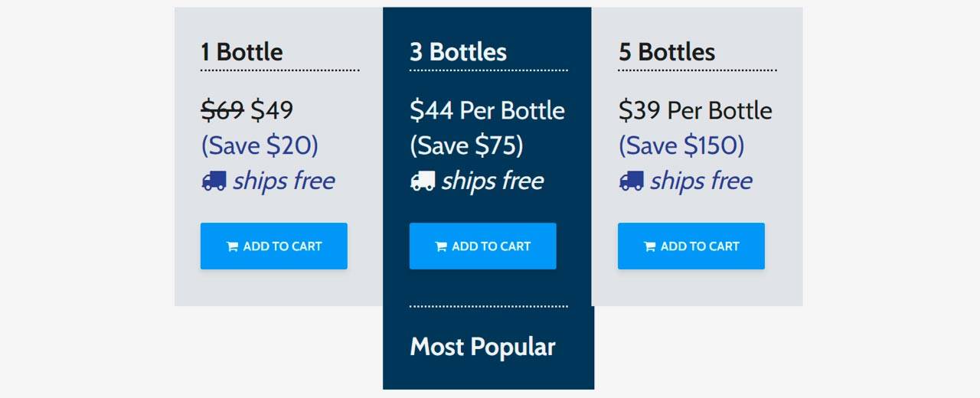Click the crossed-out $69 price
The image size is (980, 398).
point(222,110)
